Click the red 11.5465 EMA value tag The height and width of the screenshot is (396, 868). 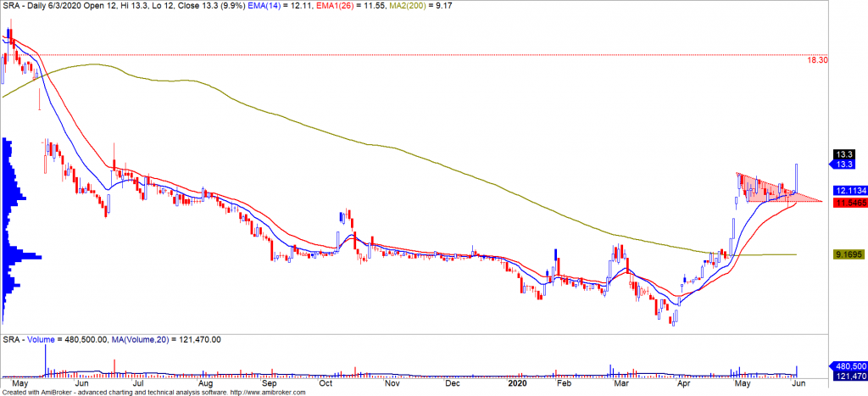849,204
